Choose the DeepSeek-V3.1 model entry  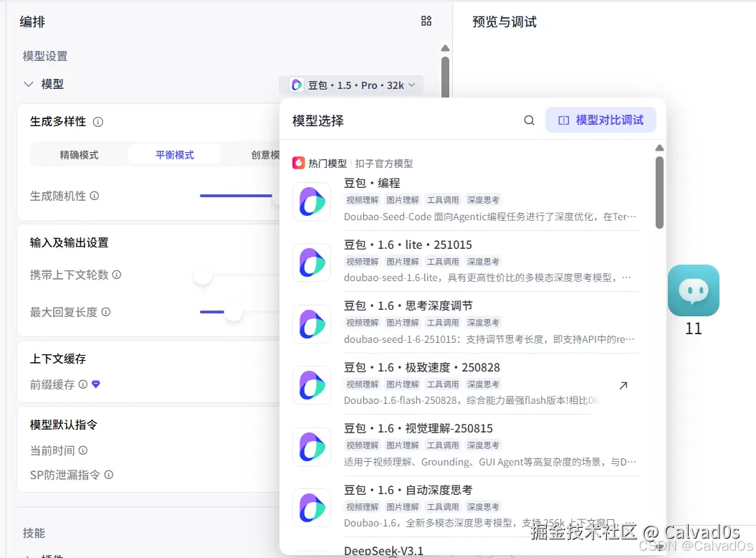click(384, 551)
